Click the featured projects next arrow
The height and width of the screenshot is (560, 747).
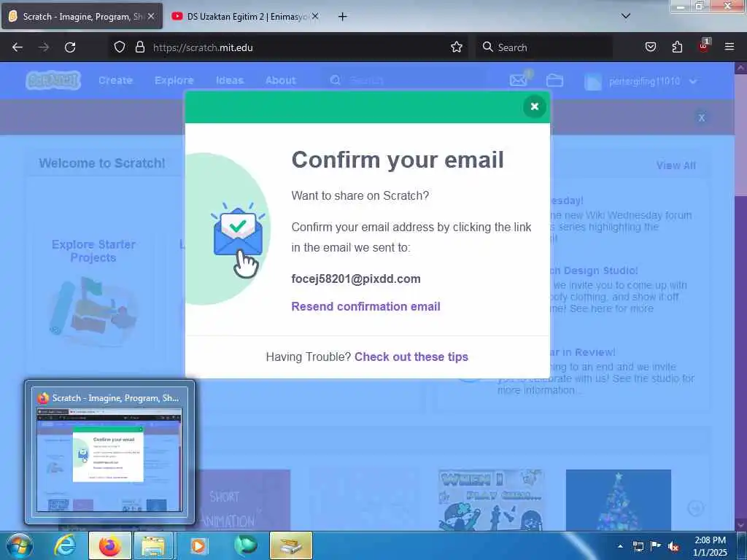pyautogui.click(x=695, y=508)
